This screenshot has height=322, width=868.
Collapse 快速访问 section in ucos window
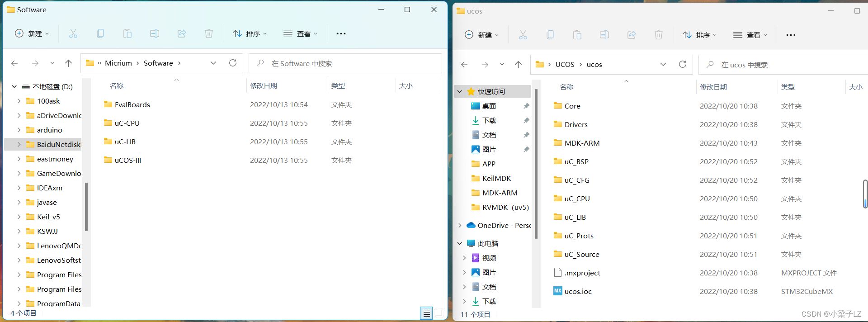pyautogui.click(x=460, y=91)
